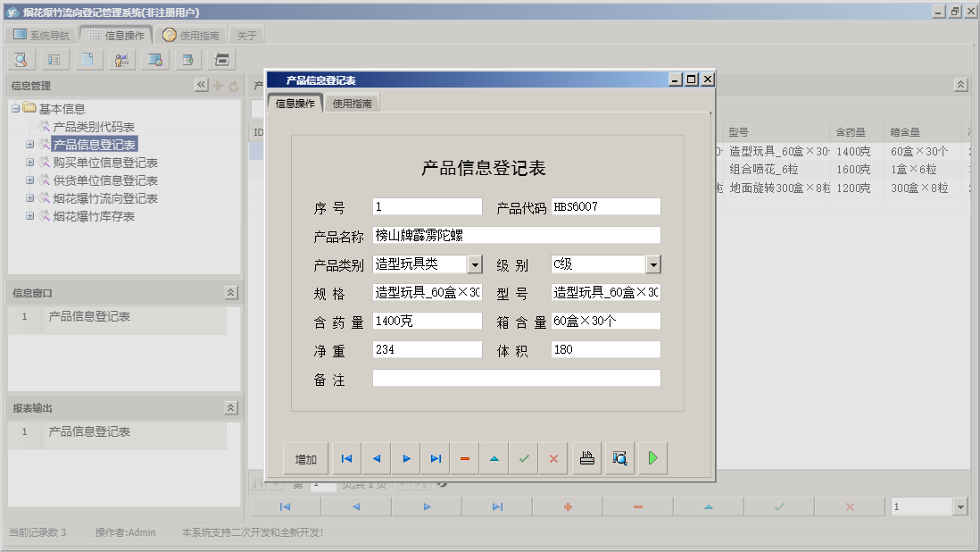Expand the 购买单位信息登记表 tree node

pos(28,162)
